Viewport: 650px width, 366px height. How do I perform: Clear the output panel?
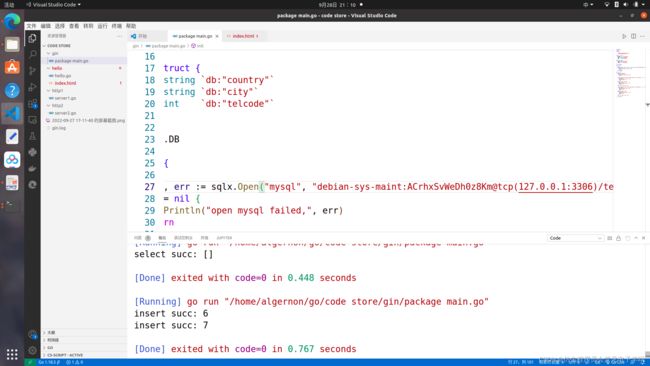tap(609, 238)
